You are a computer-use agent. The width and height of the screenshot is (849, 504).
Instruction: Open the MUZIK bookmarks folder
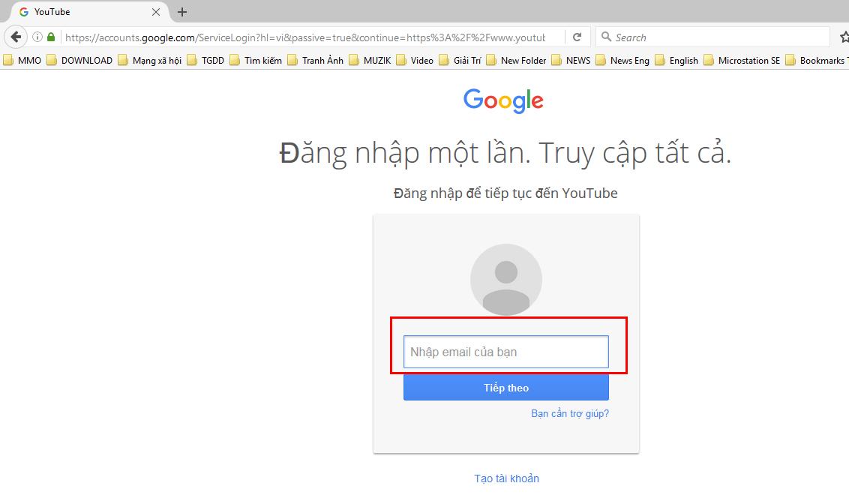[370, 60]
